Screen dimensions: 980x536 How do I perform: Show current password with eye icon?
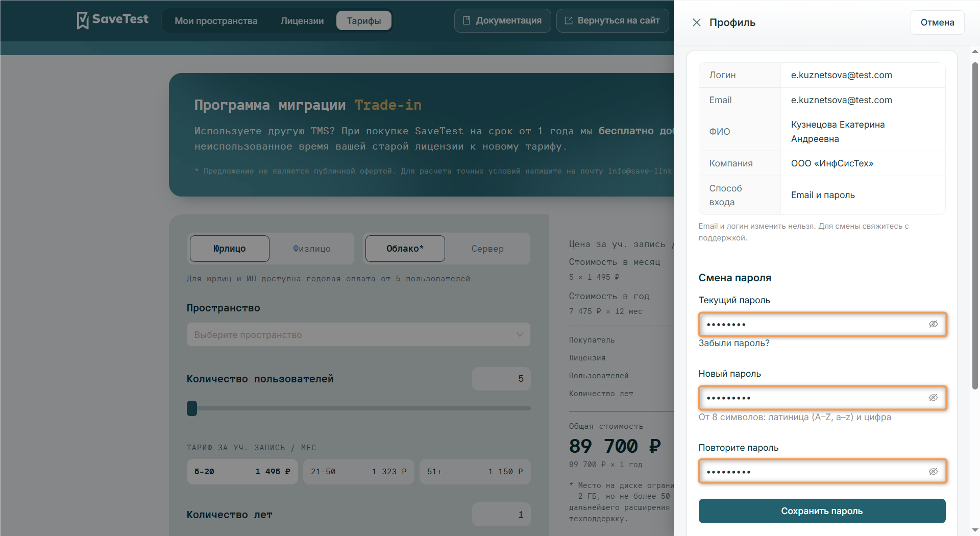tap(933, 324)
